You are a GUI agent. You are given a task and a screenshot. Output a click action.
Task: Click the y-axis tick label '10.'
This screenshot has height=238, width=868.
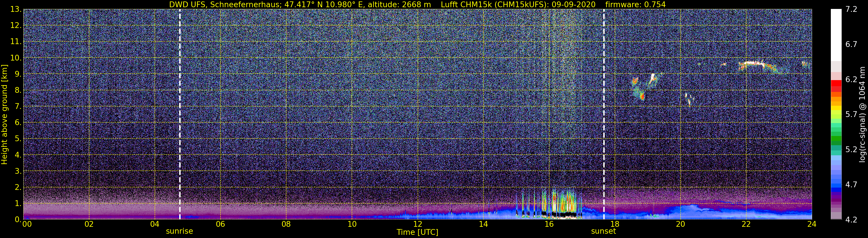(x=16, y=58)
